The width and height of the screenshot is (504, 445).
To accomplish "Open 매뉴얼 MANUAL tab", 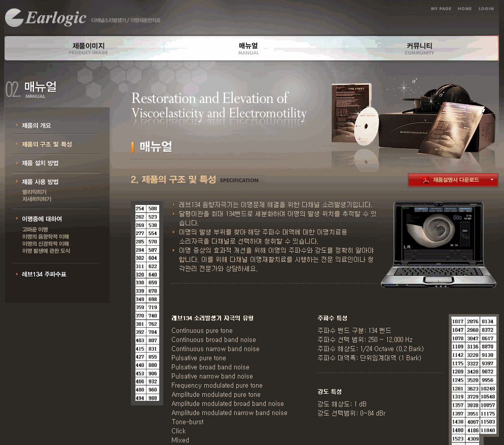I will point(248,48).
